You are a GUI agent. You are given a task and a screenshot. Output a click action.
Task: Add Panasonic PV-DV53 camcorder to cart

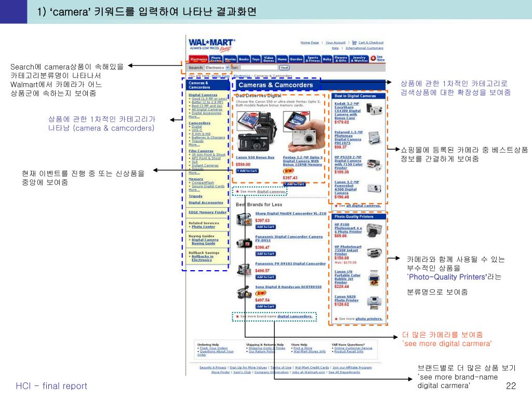[265, 254]
